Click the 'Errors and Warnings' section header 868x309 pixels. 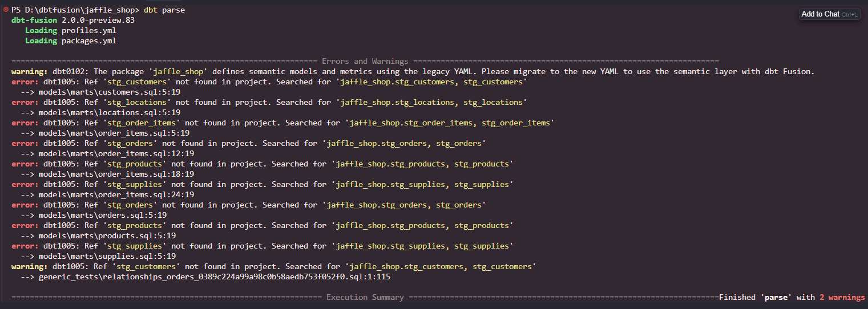[x=365, y=61]
